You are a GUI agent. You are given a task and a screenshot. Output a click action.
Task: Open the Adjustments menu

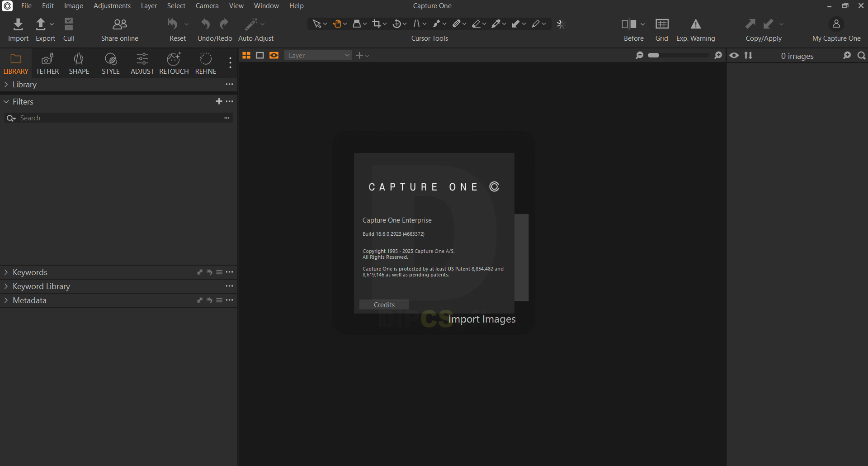tap(112, 6)
